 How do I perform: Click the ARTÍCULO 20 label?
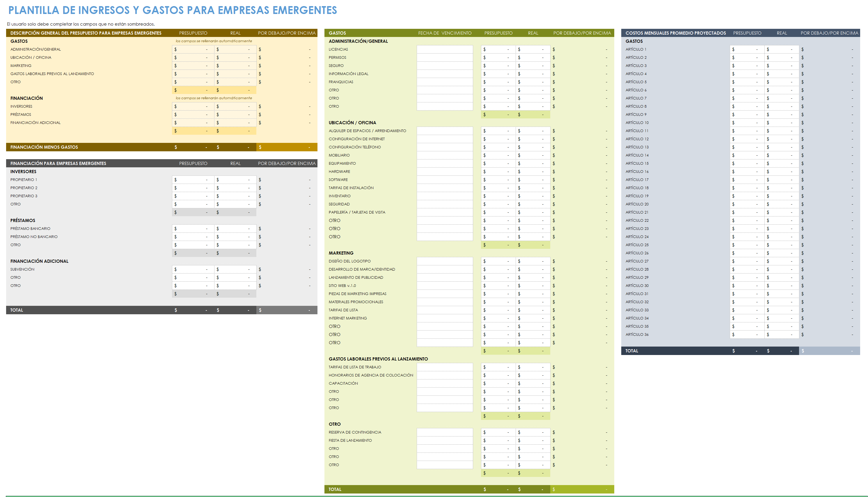click(x=637, y=204)
